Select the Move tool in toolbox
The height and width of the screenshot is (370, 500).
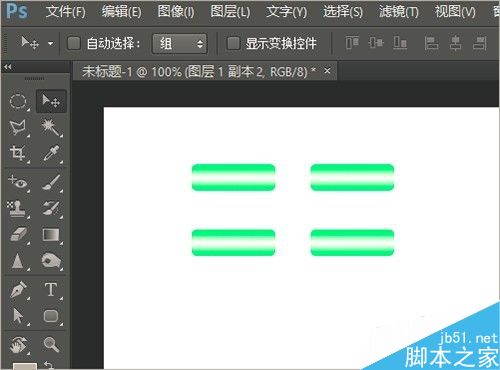(x=51, y=101)
